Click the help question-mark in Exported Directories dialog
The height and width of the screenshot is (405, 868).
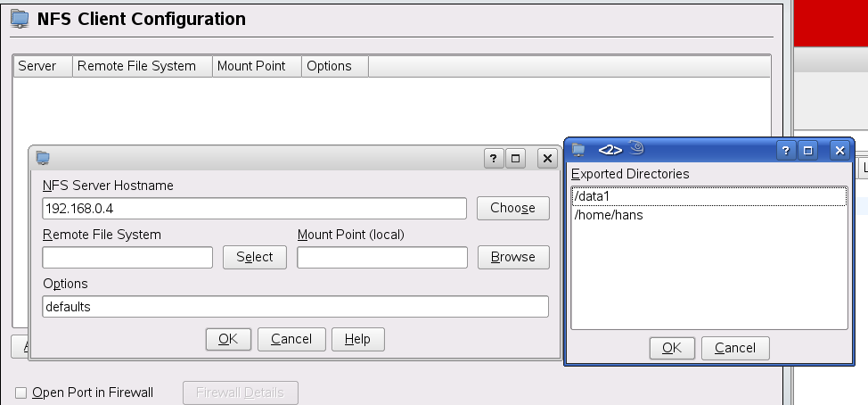(785, 150)
